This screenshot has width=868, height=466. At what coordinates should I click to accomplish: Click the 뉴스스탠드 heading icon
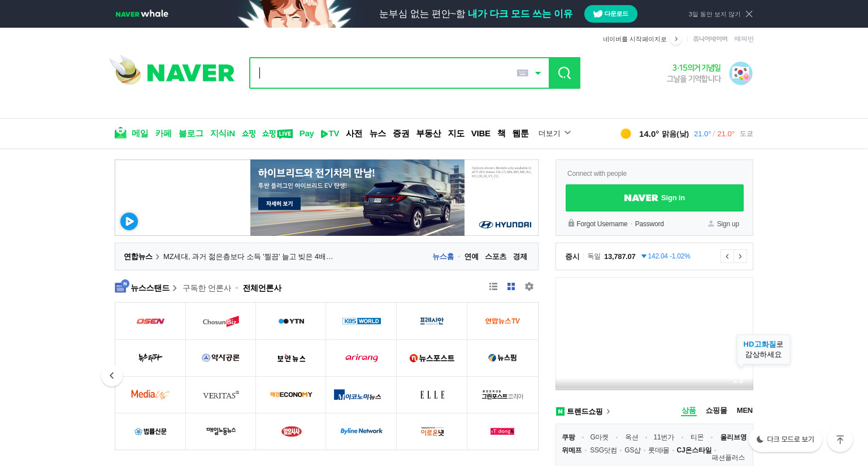tap(121, 286)
